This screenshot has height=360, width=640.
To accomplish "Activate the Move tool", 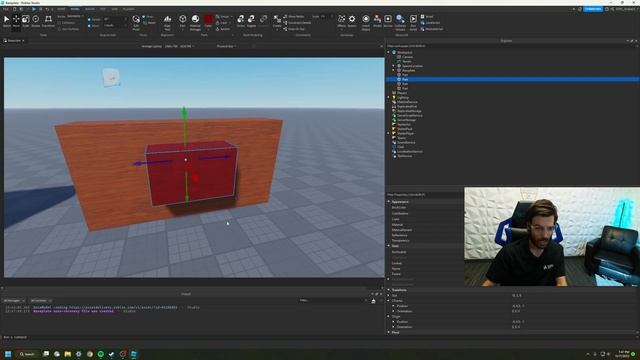I will tap(16, 21).
